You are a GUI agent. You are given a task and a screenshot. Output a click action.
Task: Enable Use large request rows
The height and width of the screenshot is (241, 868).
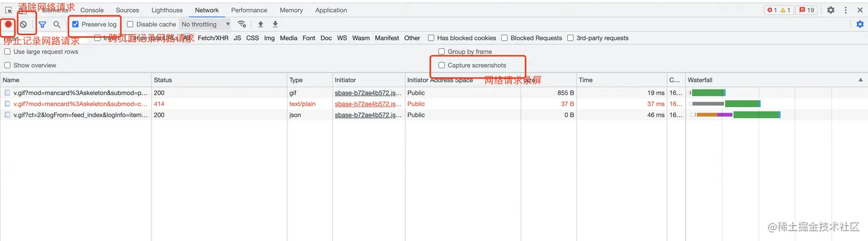7,52
